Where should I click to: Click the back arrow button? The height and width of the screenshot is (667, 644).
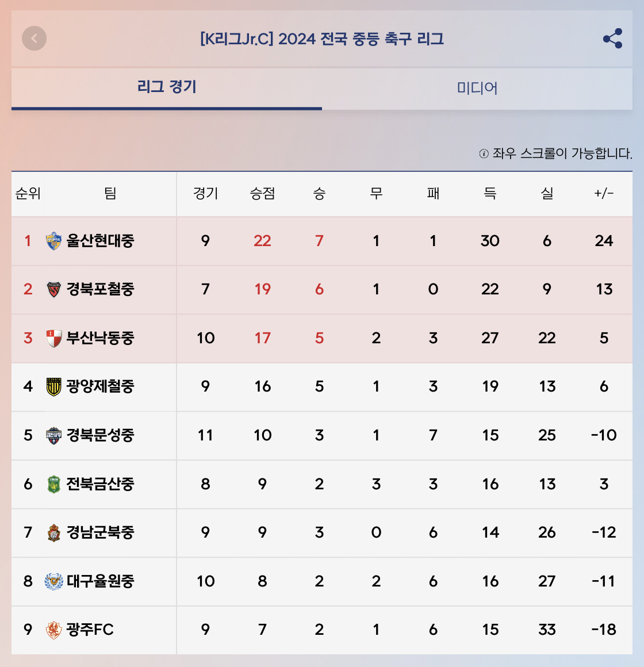pos(34,39)
